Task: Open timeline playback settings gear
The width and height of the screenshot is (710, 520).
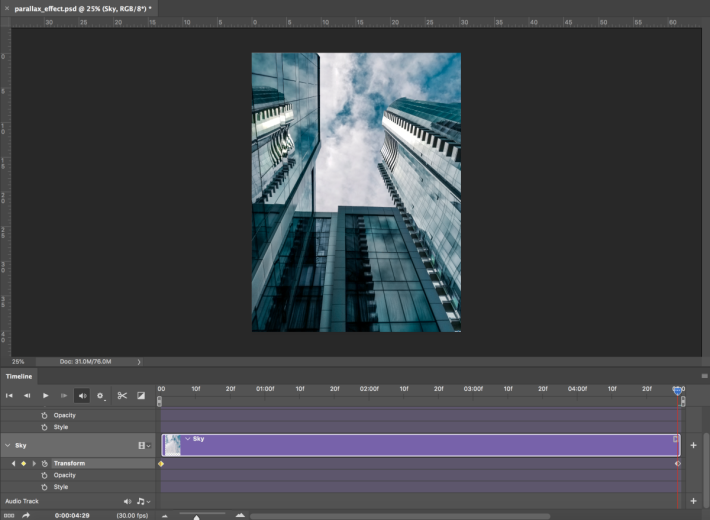Action: pos(101,396)
